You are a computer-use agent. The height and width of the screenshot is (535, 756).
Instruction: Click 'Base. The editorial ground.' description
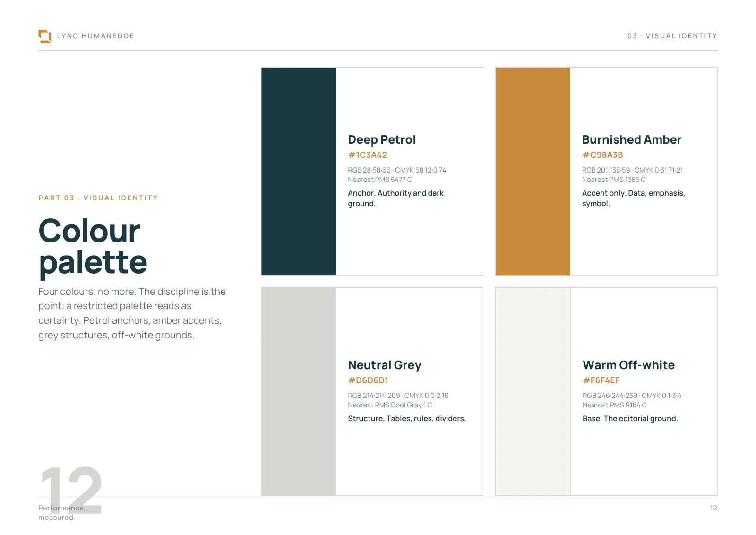(630, 419)
